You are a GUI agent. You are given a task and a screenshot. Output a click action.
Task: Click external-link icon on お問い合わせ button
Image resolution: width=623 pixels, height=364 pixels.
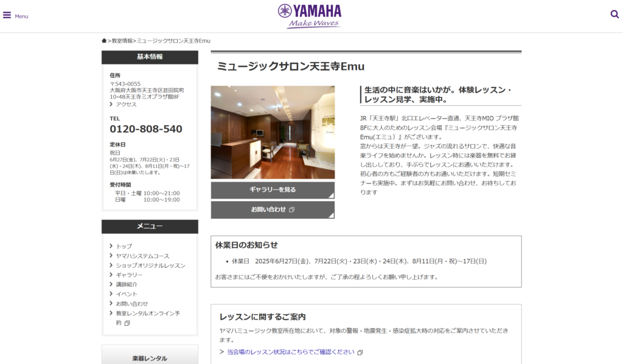[291, 210]
